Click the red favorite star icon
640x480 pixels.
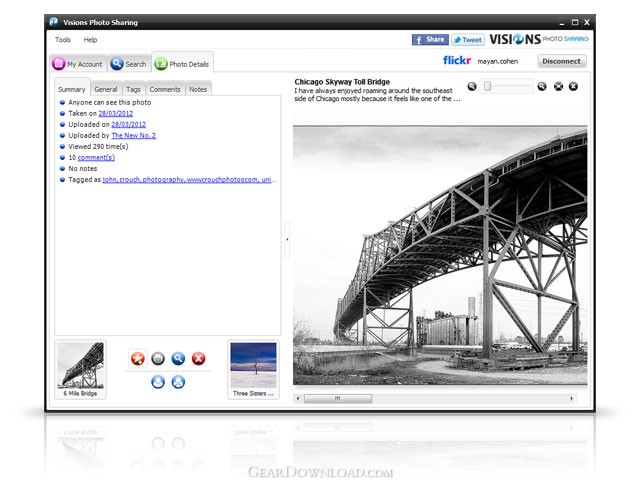click(x=138, y=358)
